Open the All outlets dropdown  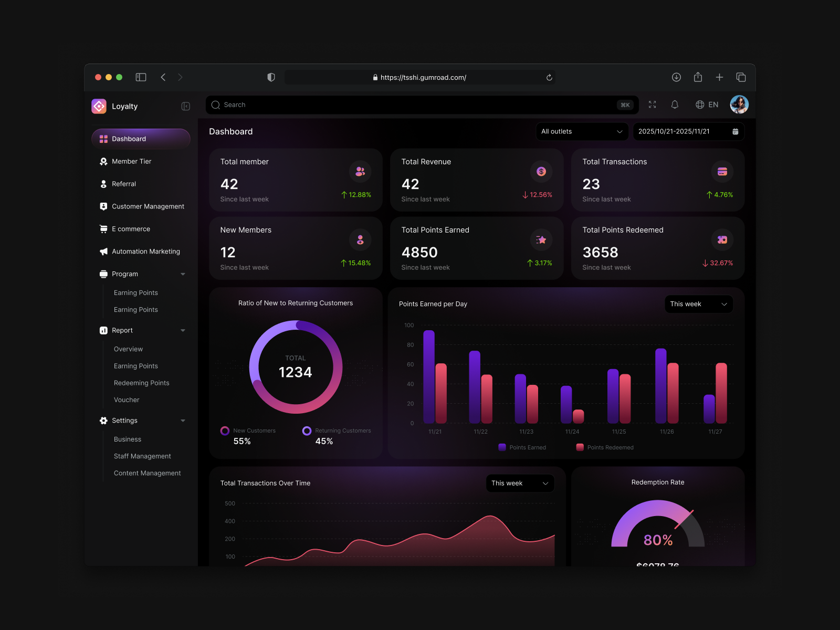(x=581, y=131)
